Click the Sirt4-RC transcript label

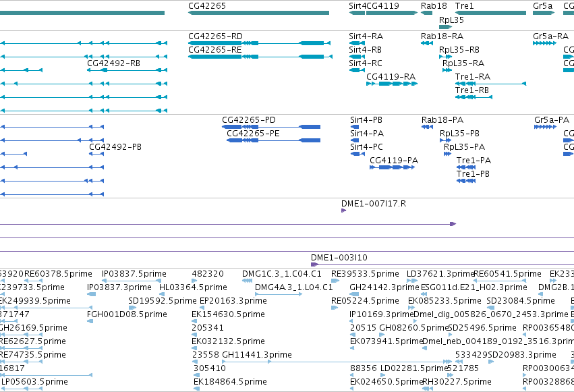coord(366,63)
